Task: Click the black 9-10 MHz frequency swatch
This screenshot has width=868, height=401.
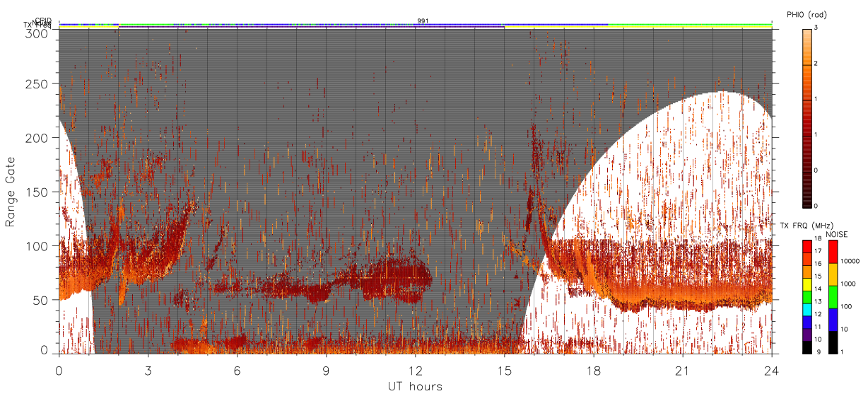Action: [x=807, y=347]
